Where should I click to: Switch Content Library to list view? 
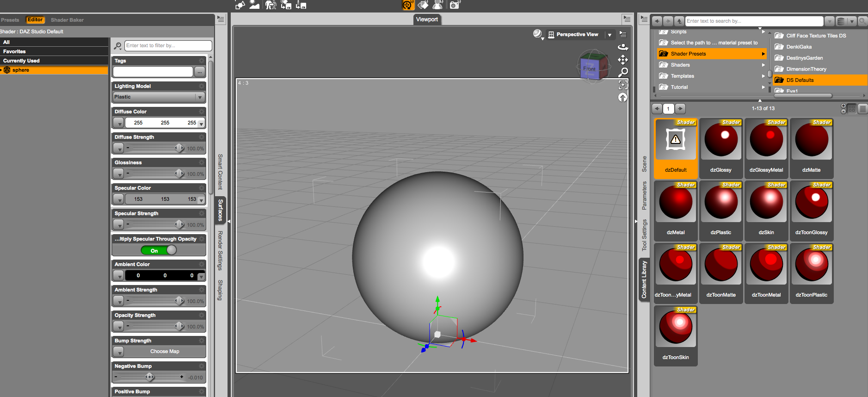[862, 109]
